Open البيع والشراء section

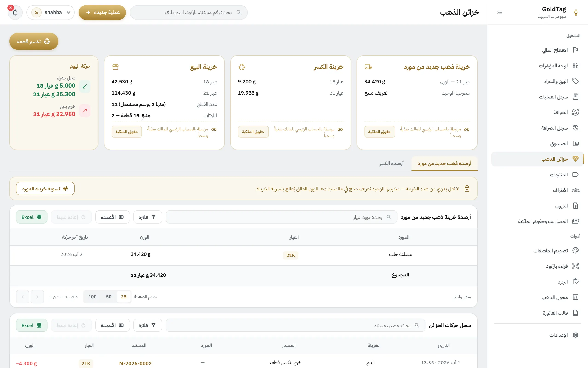(537, 81)
